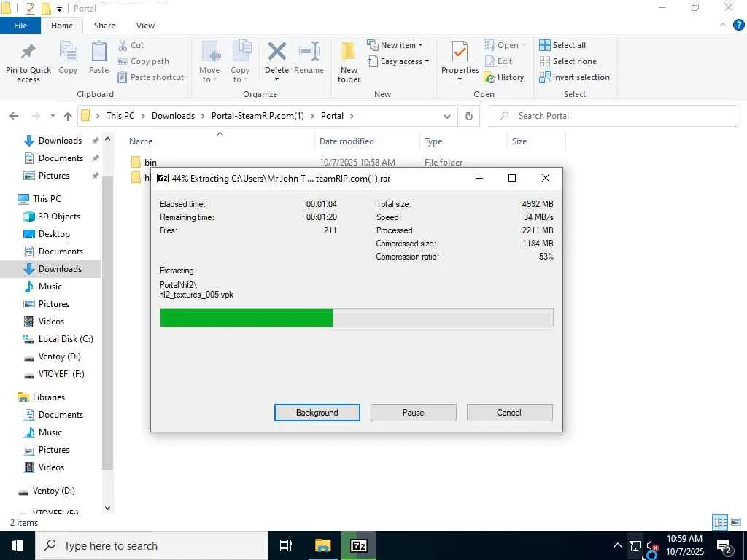Image resolution: width=747 pixels, height=560 pixels.
Task: Click the 7-Zip taskbar icon
Action: pos(359,545)
